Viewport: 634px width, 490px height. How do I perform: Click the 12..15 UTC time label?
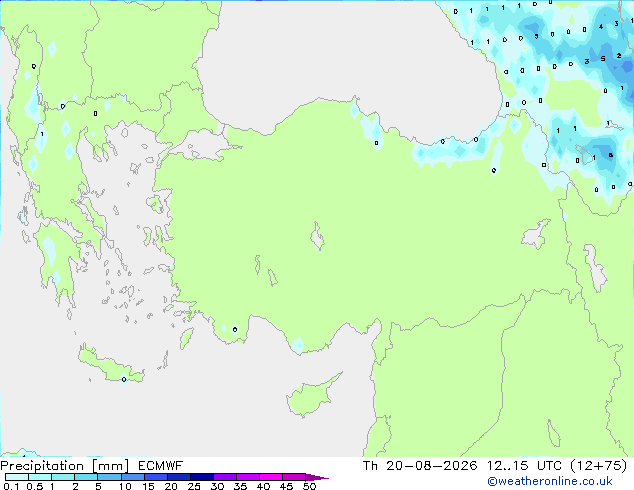(524, 466)
